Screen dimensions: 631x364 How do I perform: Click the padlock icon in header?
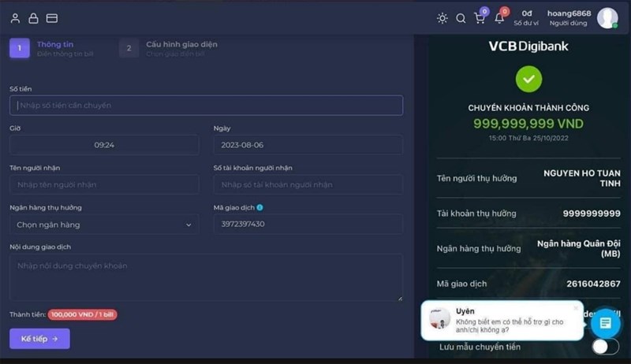33,18
